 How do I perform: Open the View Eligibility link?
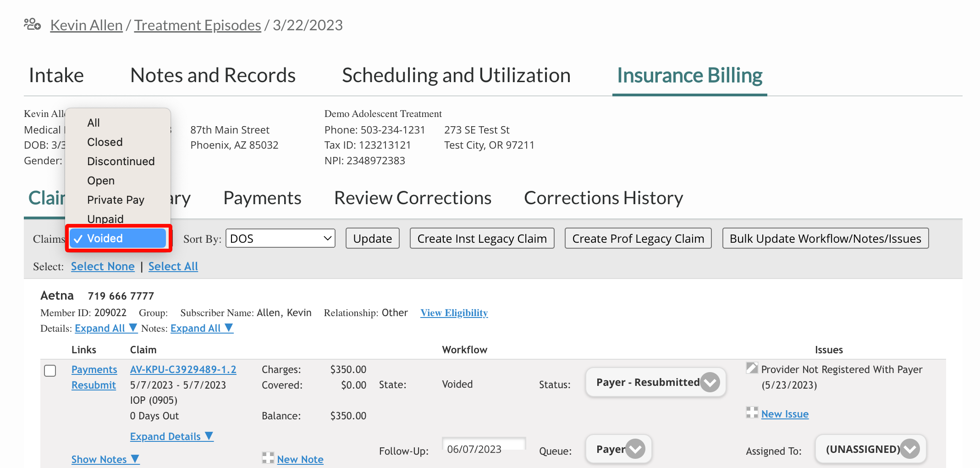pos(454,313)
